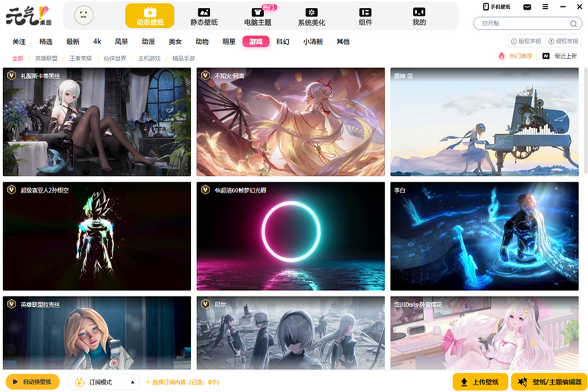Open the 4k超清60帧梦幻光圈 neon ring wallpaper
This screenshot has width=588, height=392.
click(291, 236)
